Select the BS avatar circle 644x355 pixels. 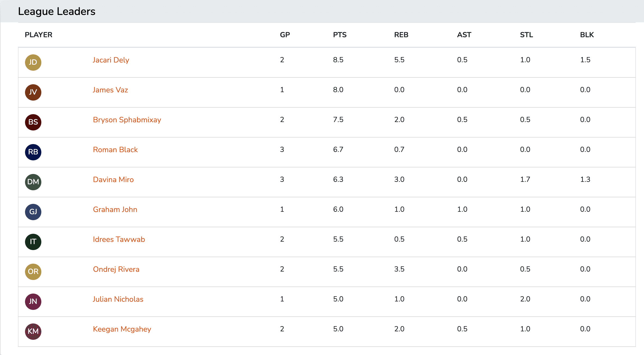[33, 122]
